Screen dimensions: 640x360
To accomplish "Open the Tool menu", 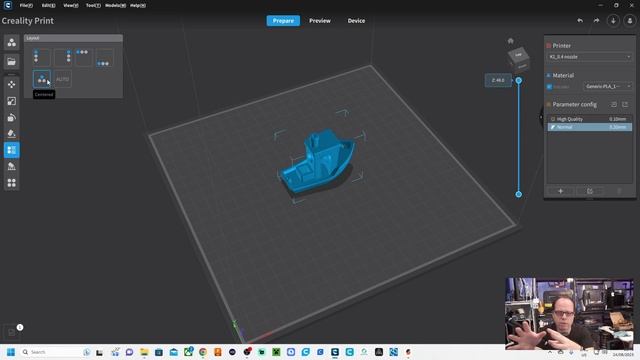I will pos(93,5).
